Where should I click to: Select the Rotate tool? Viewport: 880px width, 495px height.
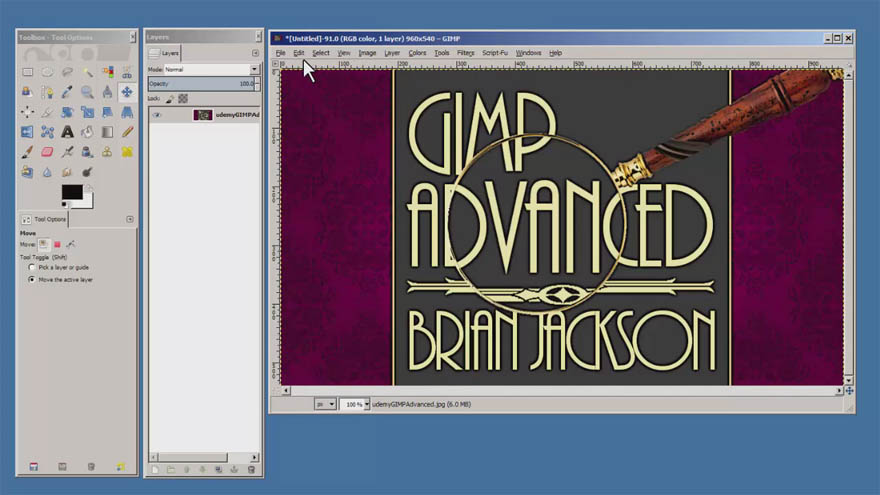pyautogui.click(x=67, y=112)
